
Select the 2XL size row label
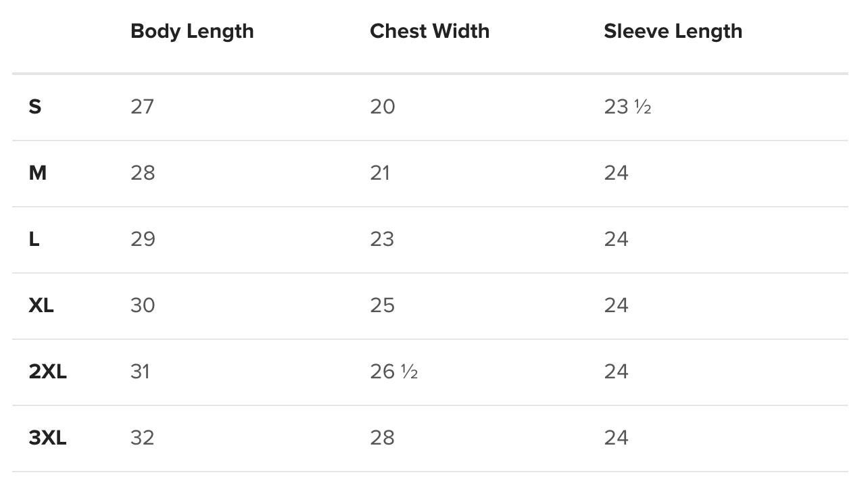click(x=47, y=372)
